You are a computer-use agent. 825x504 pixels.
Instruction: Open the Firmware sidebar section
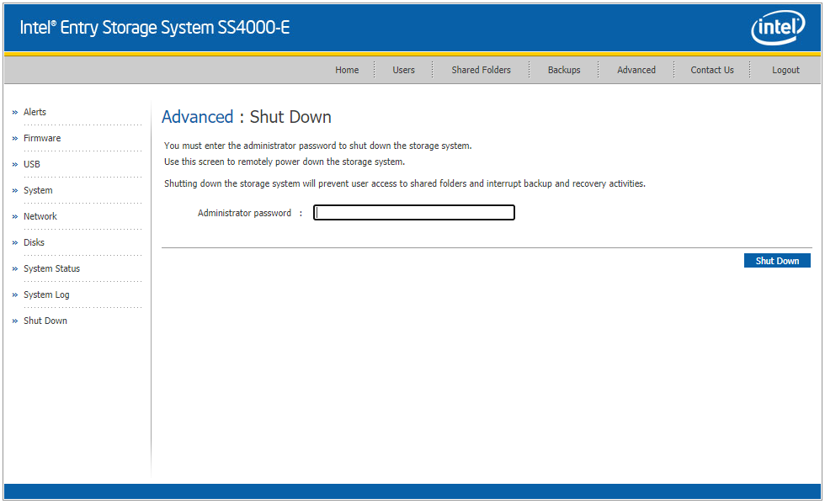click(42, 138)
